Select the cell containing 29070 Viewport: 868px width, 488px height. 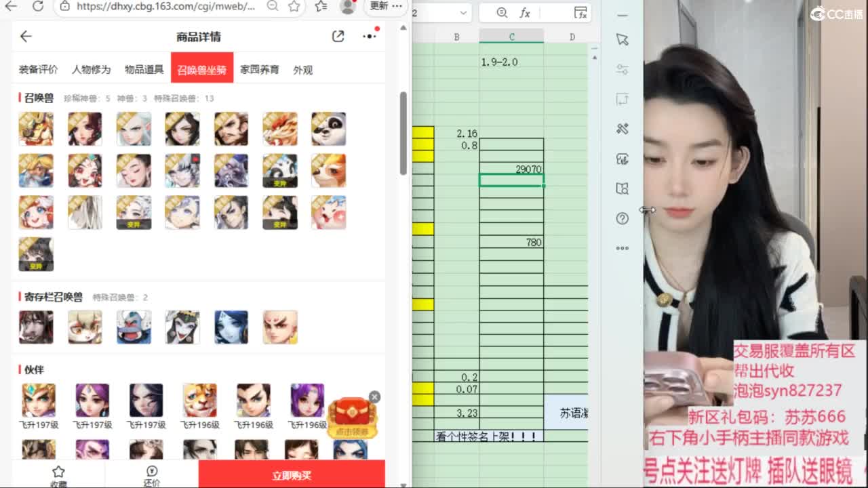[x=511, y=169]
